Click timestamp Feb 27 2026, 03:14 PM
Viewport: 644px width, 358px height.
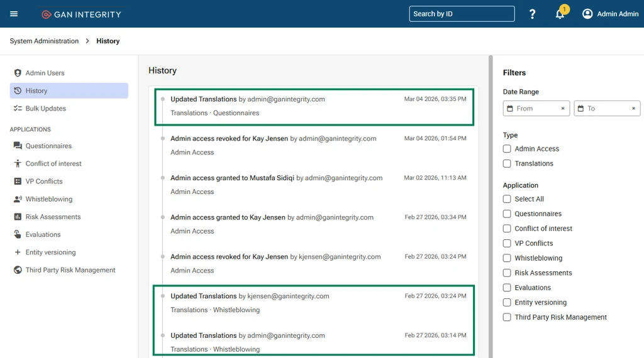(x=435, y=335)
